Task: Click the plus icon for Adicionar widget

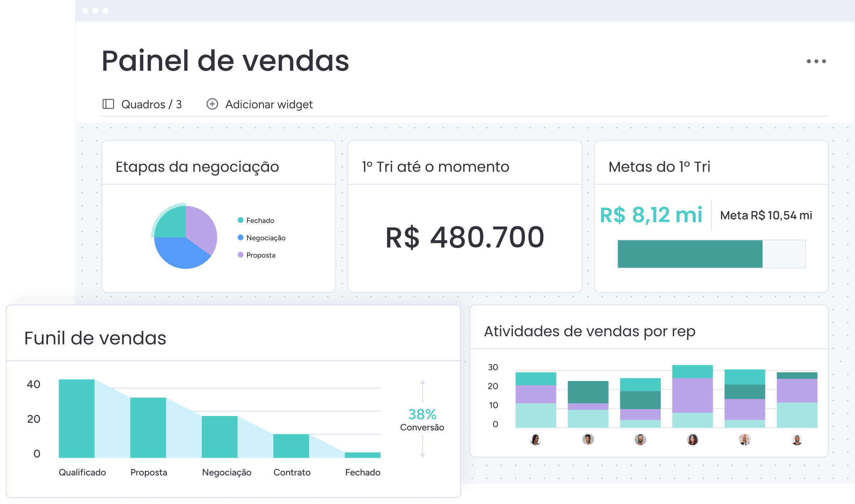Action: pos(212,104)
